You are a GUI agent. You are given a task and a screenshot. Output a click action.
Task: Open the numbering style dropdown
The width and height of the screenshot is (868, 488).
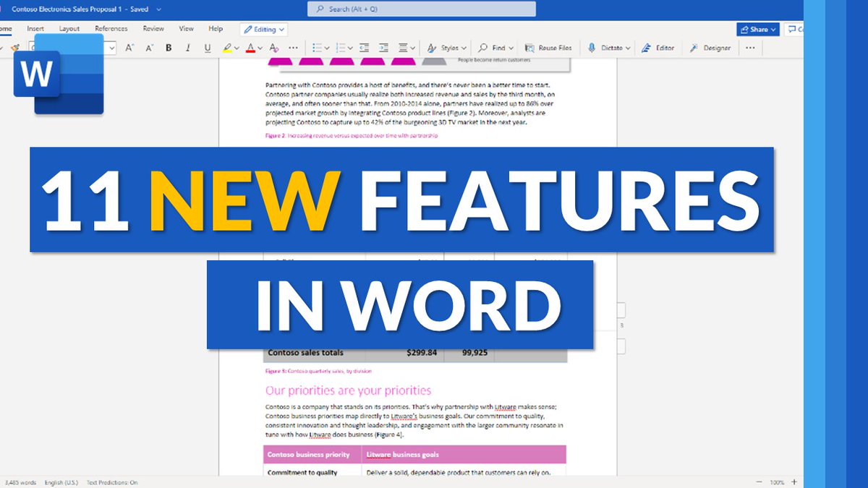(351, 48)
